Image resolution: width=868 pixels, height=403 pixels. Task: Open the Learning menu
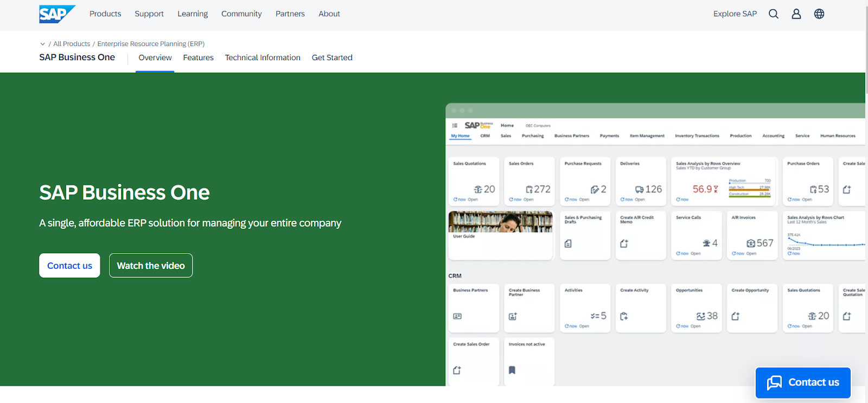(193, 14)
